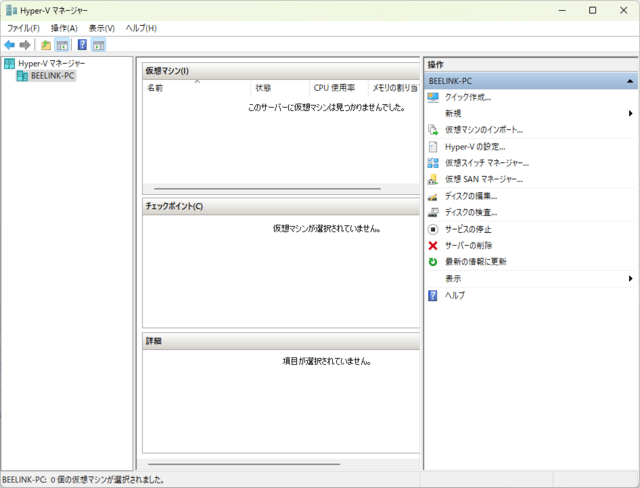Screen dimensions: 640x488
Task: Click the 仮想 SAN マネージャー icon
Action: (x=433, y=179)
